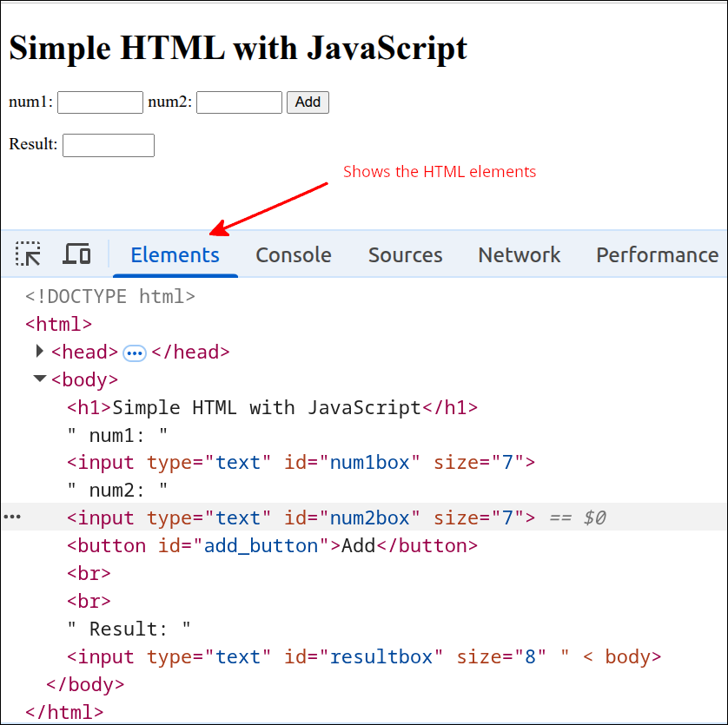Open the more-actions menu beside the num2box line
Viewport: 728px width, 725px height.
[12, 517]
